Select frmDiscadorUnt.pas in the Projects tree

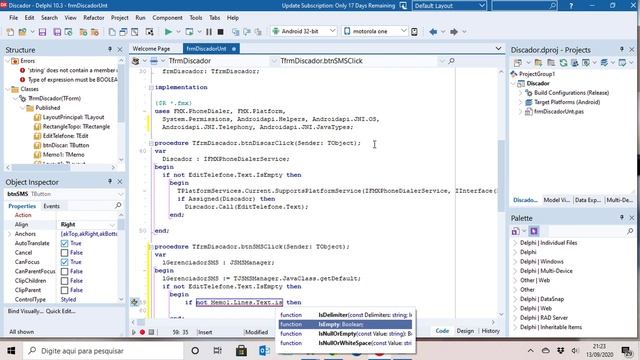pos(558,111)
